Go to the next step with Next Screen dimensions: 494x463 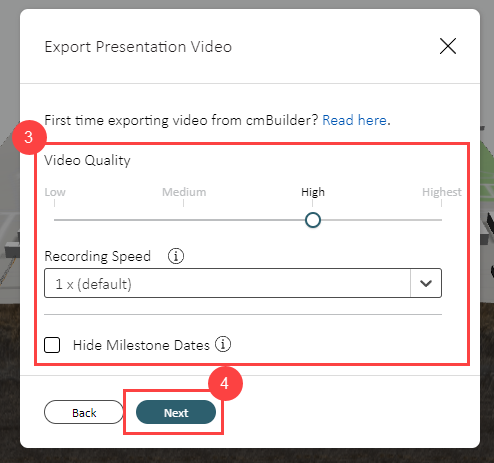click(x=176, y=412)
